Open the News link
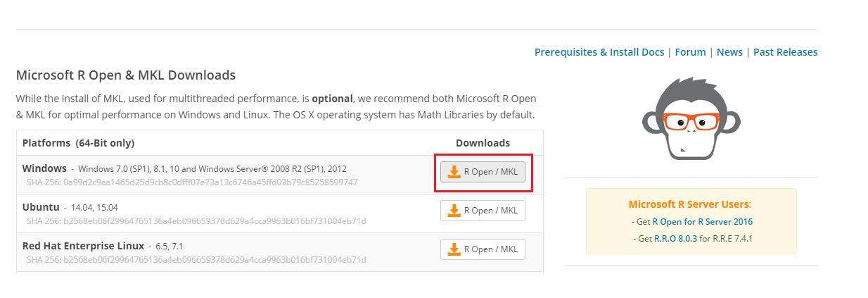This screenshot has height=298, width=868. click(729, 52)
